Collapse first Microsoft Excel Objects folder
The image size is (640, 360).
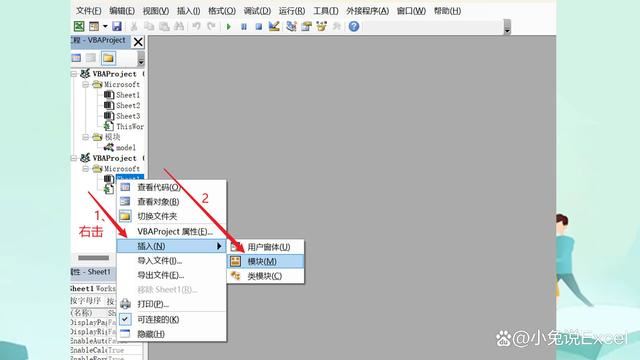(85, 84)
